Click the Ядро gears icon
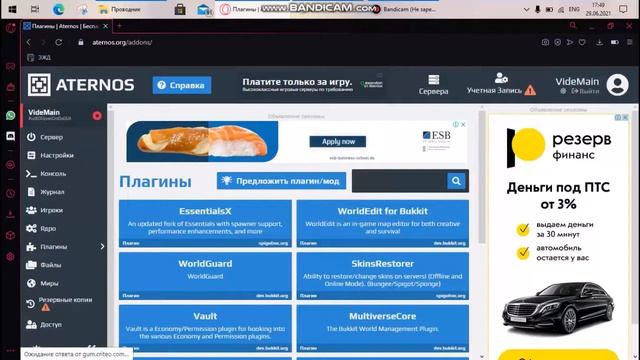The height and width of the screenshot is (360, 640). point(31,229)
